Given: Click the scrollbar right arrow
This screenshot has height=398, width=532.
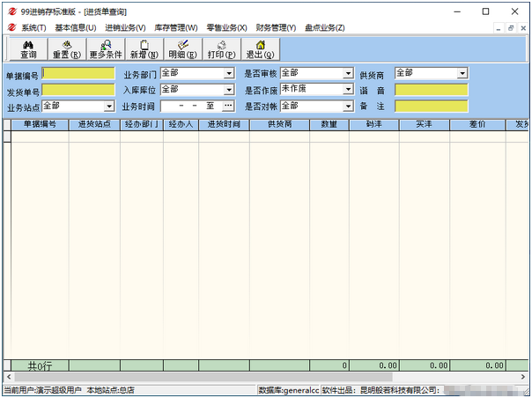Looking at the screenshot, I should (x=523, y=377).
